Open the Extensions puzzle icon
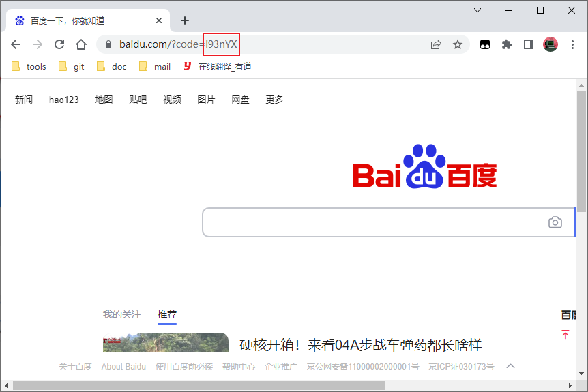The height and width of the screenshot is (392, 588). click(507, 44)
